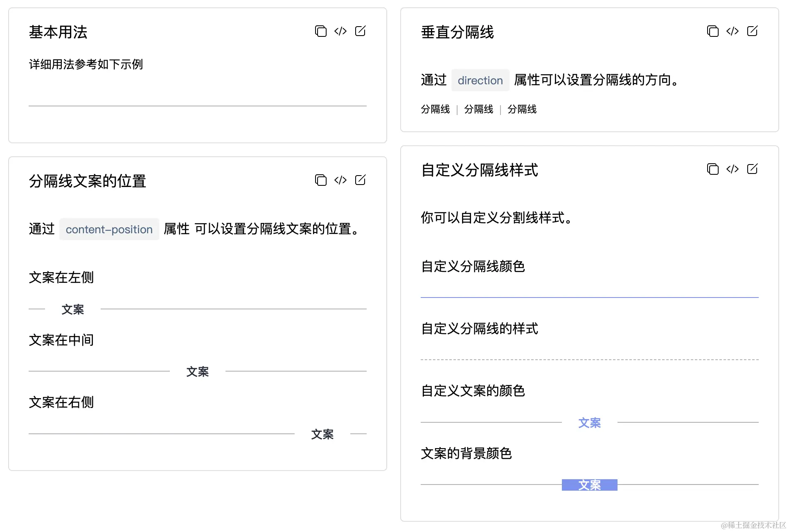Copy code in the 垂直分隔线 card
789x532 pixels.
point(712,31)
